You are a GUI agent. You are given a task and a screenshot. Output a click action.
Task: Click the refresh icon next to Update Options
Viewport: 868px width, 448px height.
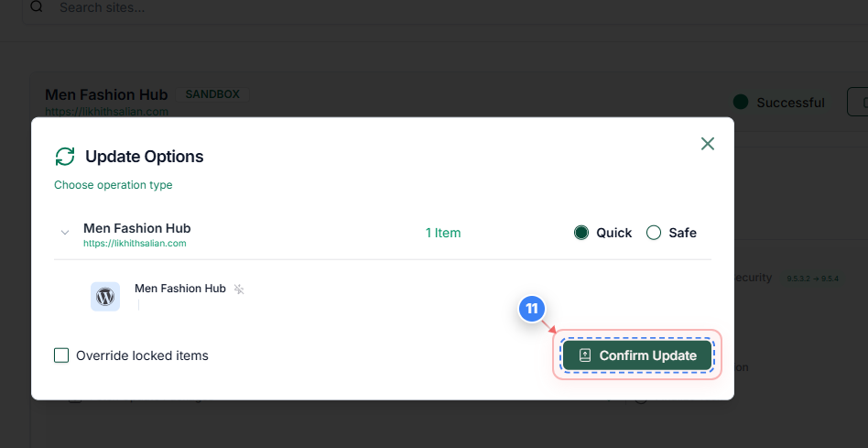tap(65, 156)
